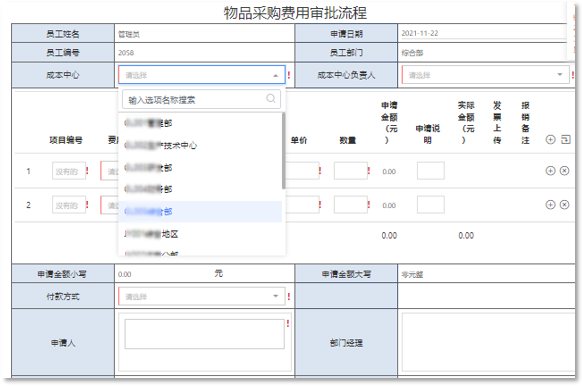The height and width of the screenshot is (386, 582).
Task: Click the 项目编号 field in row 1
Action: click(69, 171)
